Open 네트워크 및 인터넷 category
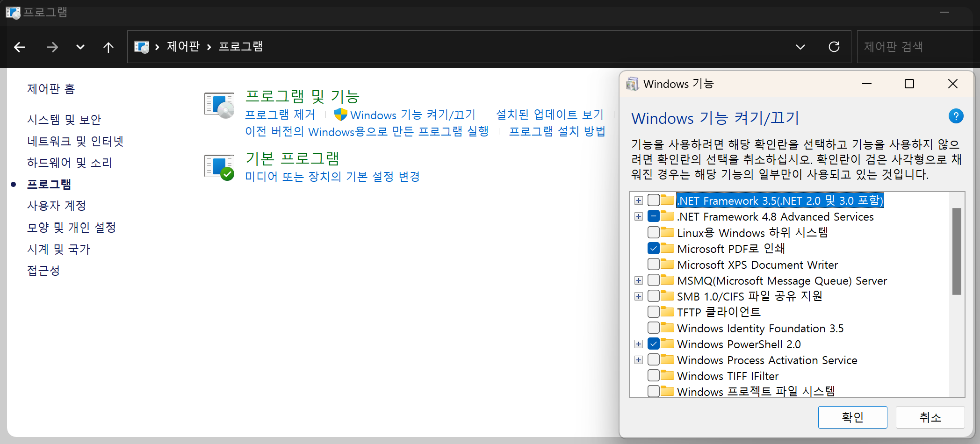 (x=75, y=141)
